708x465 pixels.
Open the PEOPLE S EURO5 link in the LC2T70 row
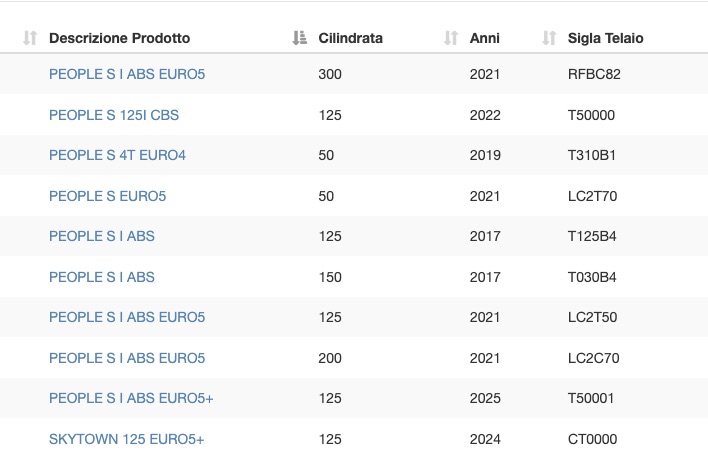(x=107, y=196)
